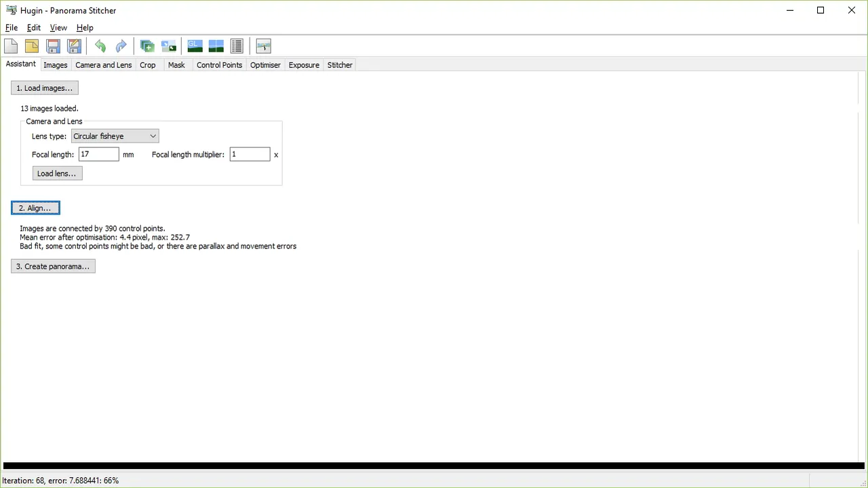
Task: Click the 'Iteration: 68' status bar text
Action: tap(60, 481)
